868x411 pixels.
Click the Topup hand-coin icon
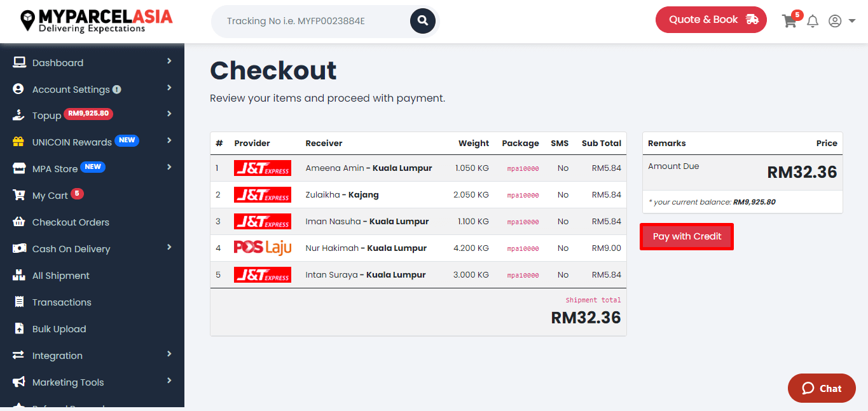coord(19,116)
